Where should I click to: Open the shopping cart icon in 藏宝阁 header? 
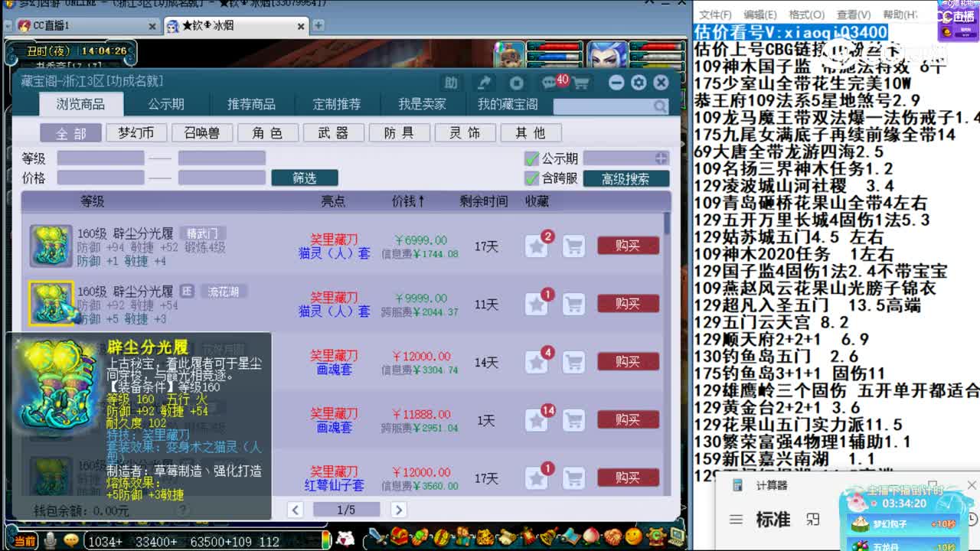pos(581,83)
